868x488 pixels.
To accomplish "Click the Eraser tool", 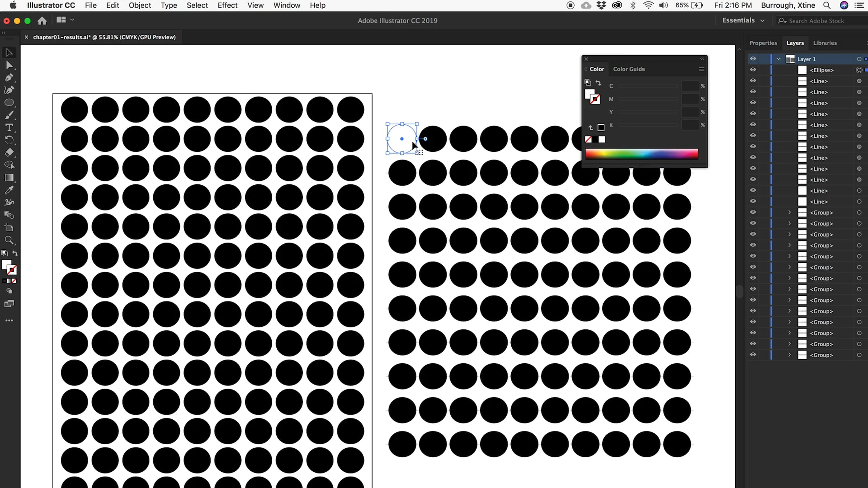I will pyautogui.click(x=9, y=153).
